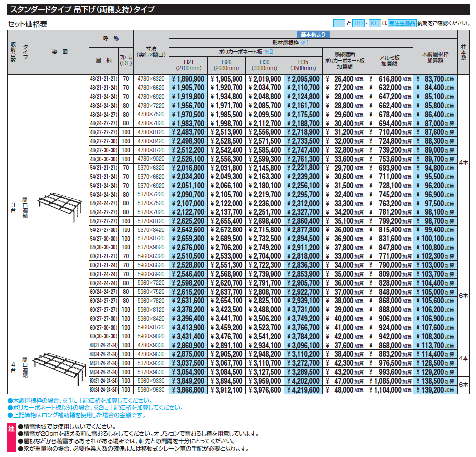This screenshot has width=476, height=457.
Task: Click the 3-car carport illustration
Action: coord(58,205)
